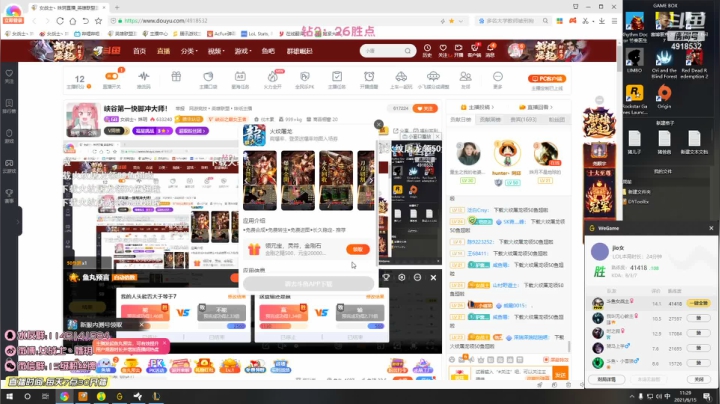The height and width of the screenshot is (404, 720).
Task: Click the chat message input box
Action: (x=512, y=372)
